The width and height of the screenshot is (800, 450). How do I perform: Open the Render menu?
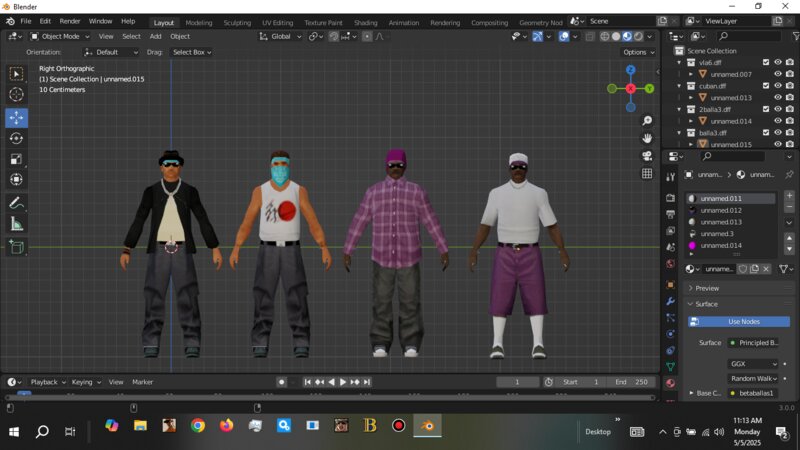[70, 21]
